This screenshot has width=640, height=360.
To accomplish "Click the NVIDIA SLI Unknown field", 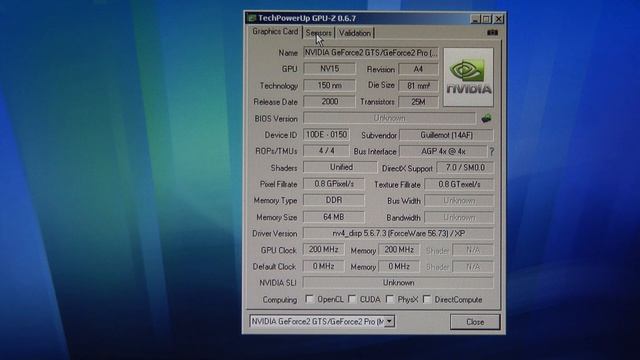I will (398, 282).
